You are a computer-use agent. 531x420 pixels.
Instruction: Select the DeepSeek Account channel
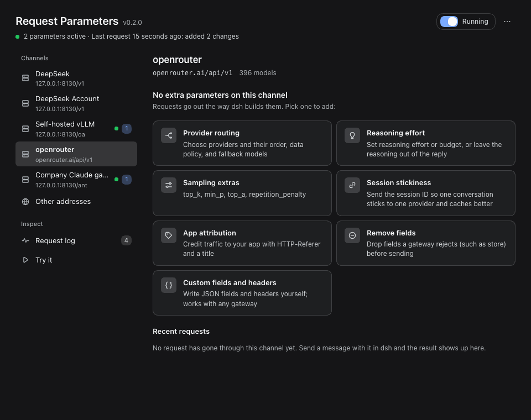(76, 103)
